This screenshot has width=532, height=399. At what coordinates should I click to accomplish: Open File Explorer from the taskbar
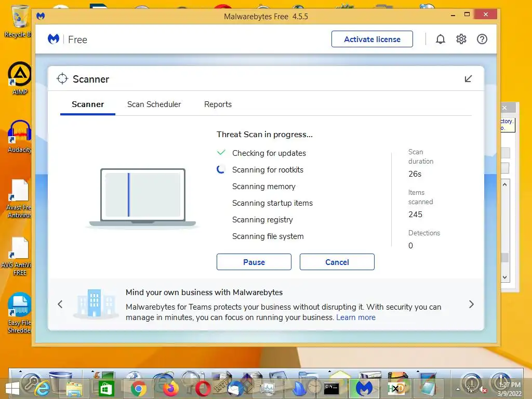[x=74, y=389]
